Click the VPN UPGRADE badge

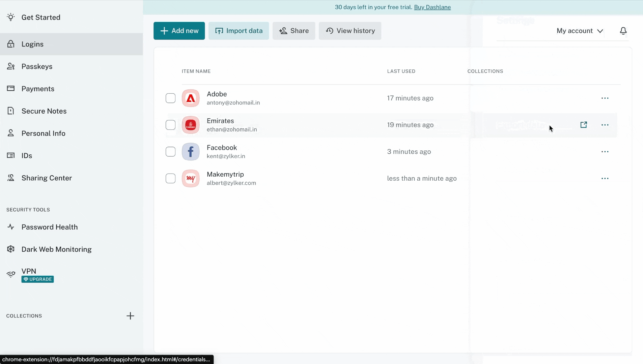click(x=37, y=279)
